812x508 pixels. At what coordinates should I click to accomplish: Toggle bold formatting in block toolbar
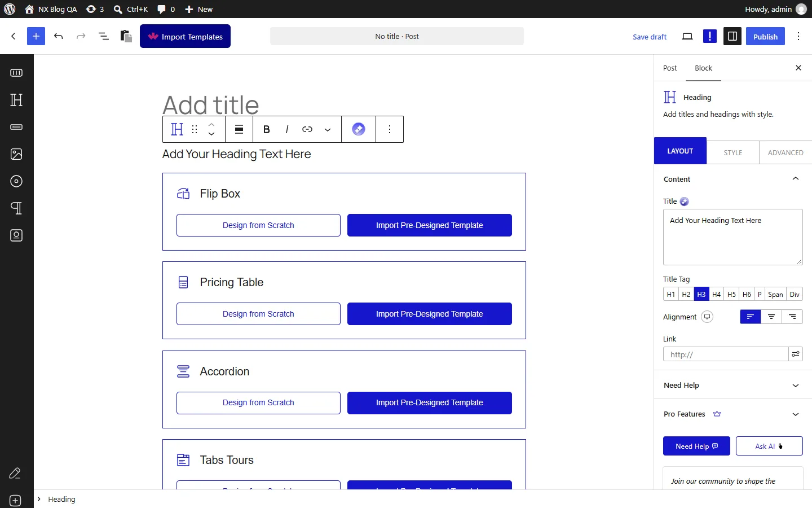click(267, 129)
